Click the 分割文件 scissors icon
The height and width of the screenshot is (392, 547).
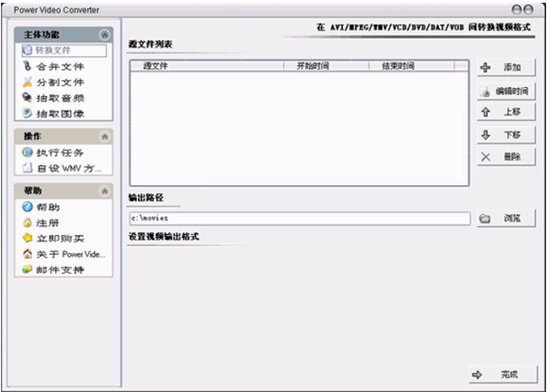27,82
